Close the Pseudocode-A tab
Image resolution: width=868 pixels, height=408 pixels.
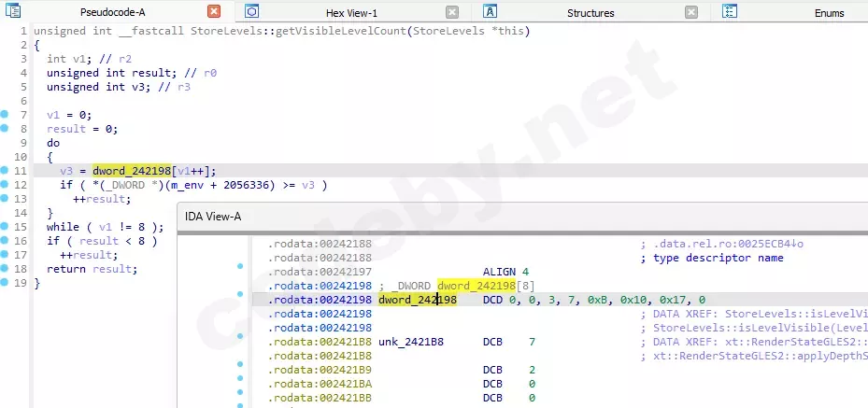(214, 11)
